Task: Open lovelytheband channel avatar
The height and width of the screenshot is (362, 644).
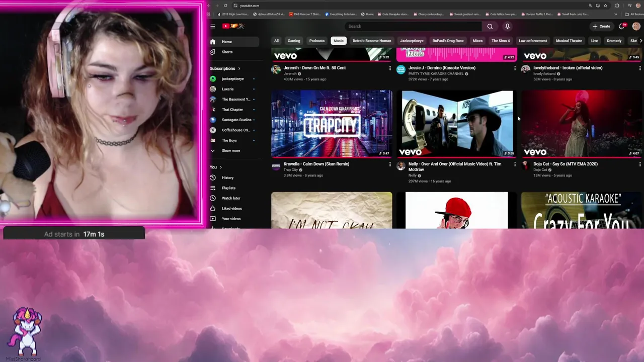Action: click(526, 69)
